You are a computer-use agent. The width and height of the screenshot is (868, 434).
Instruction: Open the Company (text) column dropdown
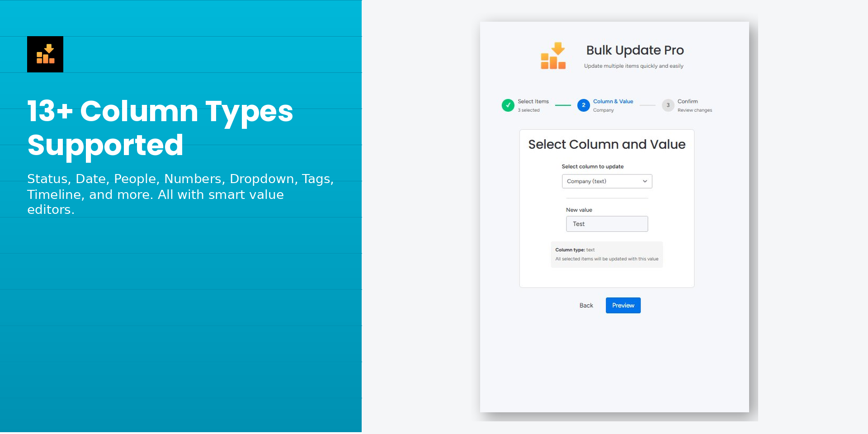606,181
